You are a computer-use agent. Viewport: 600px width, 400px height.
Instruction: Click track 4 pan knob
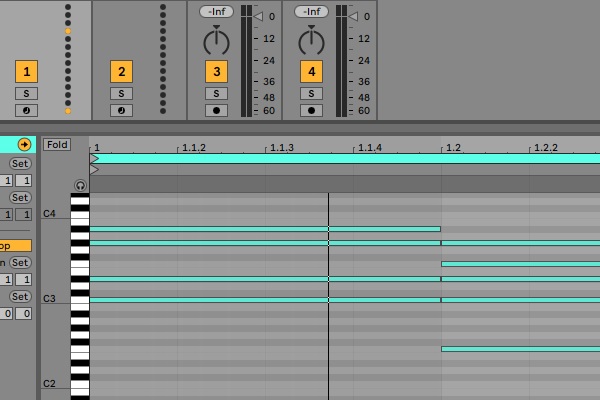click(x=311, y=41)
